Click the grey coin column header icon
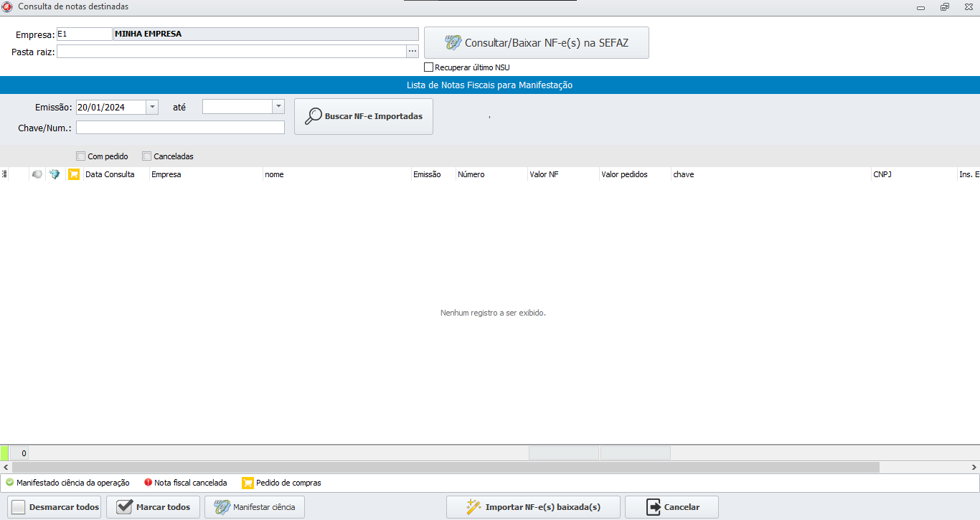The height and width of the screenshot is (520, 980). pos(37,174)
